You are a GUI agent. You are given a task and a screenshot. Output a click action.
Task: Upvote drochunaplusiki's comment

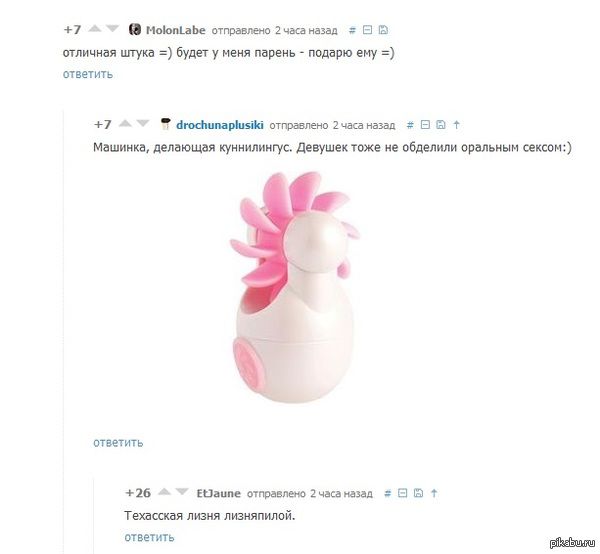click(x=125, y=124)
